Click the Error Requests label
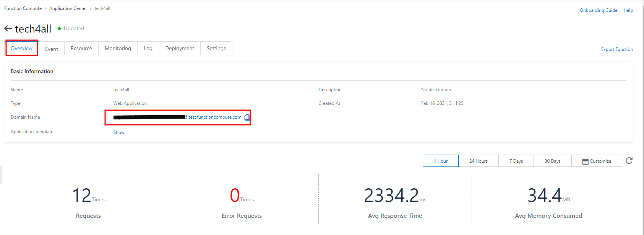The width and height of the screenshot is (644, 235). pyautogui.click(x=242, y=216)
